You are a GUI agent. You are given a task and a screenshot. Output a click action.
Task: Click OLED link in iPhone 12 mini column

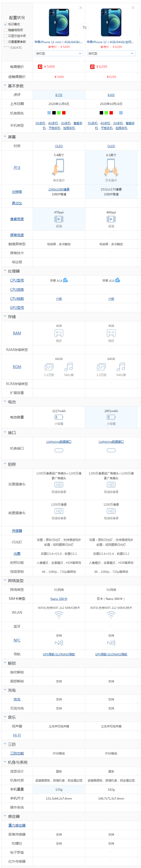[59, 146]
